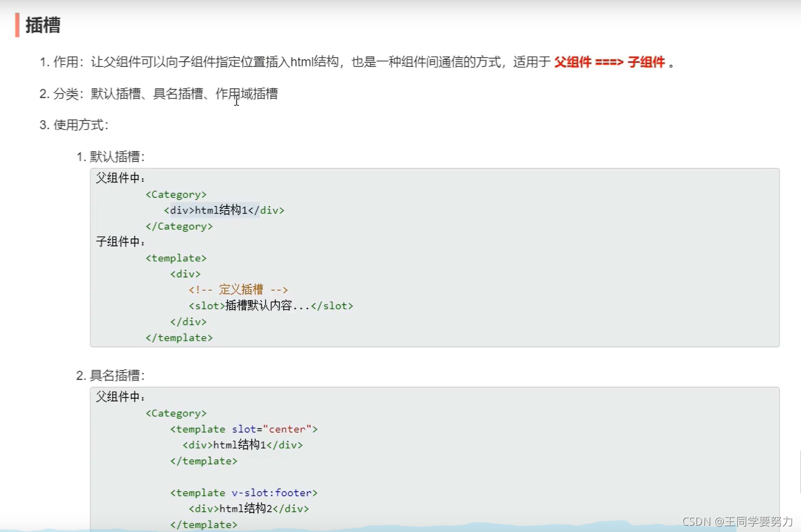The height and width of the screenshot is (532, 801).
Task: Click 子组件中： label in first code block
Action: (121, 242)
